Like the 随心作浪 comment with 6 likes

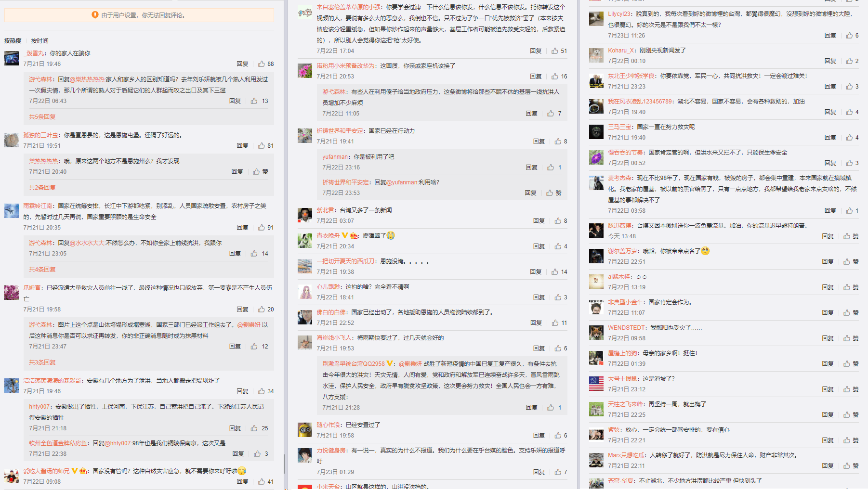click(x=558, y=435)
